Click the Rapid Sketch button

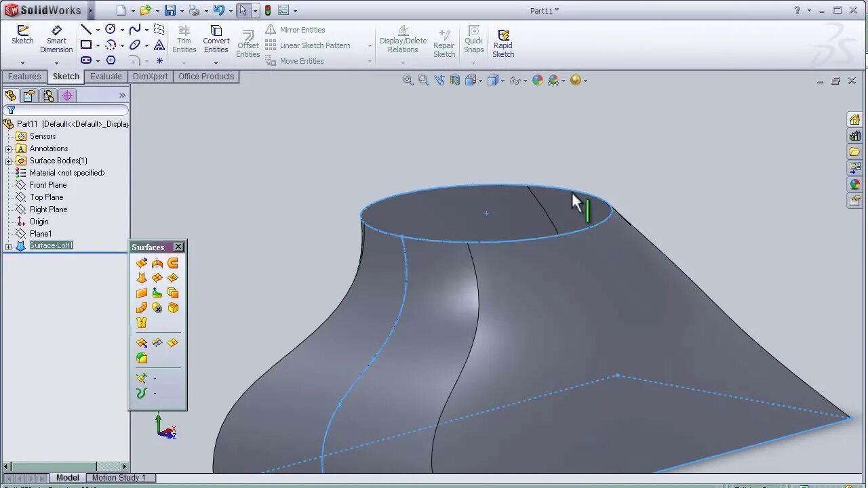503,43
